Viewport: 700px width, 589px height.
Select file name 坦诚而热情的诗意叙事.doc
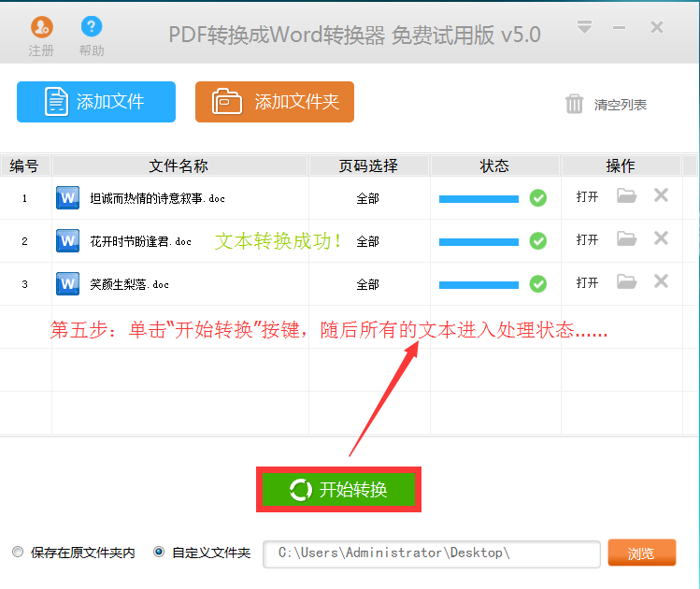pyautogui.click(x=158, y=198)
